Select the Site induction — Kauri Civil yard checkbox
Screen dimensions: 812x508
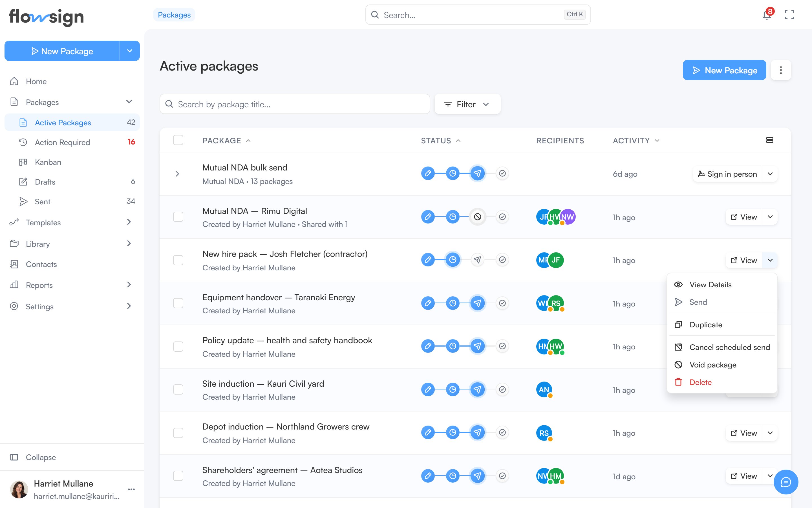point(178,389)
